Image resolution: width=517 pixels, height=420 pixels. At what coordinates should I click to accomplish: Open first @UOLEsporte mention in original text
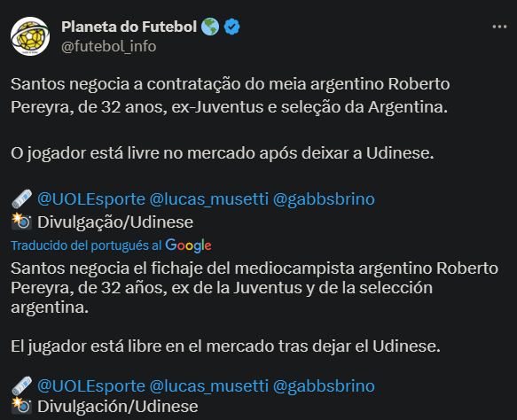(x=91, y=199)
